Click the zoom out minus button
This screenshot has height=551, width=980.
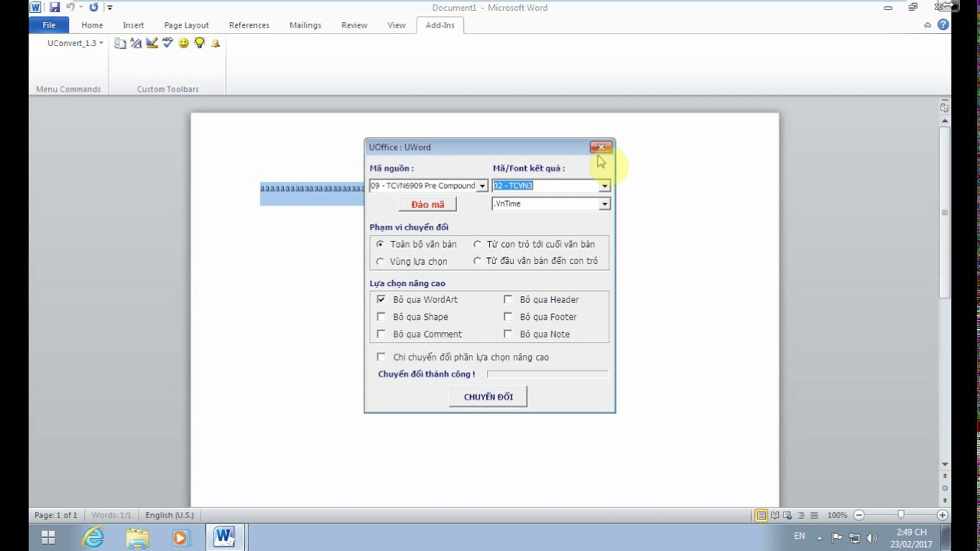coord(859,515)
